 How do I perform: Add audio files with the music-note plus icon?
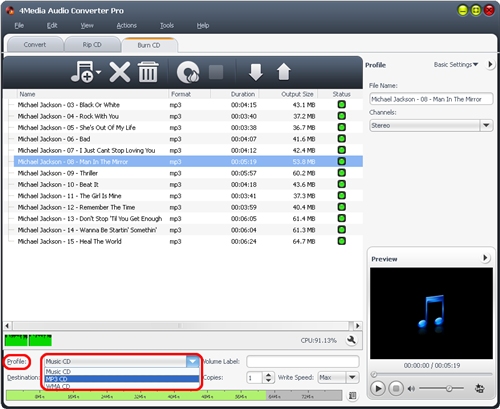[82, 71]
